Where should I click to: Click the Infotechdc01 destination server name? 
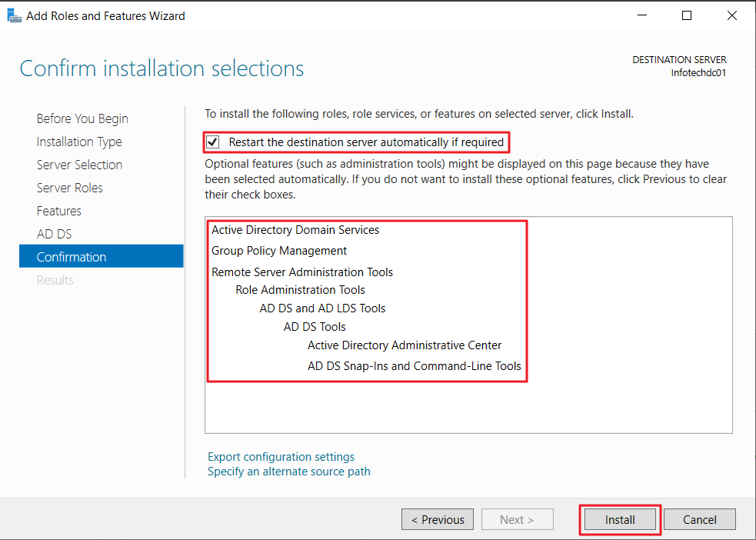click(x=698, y=73)
